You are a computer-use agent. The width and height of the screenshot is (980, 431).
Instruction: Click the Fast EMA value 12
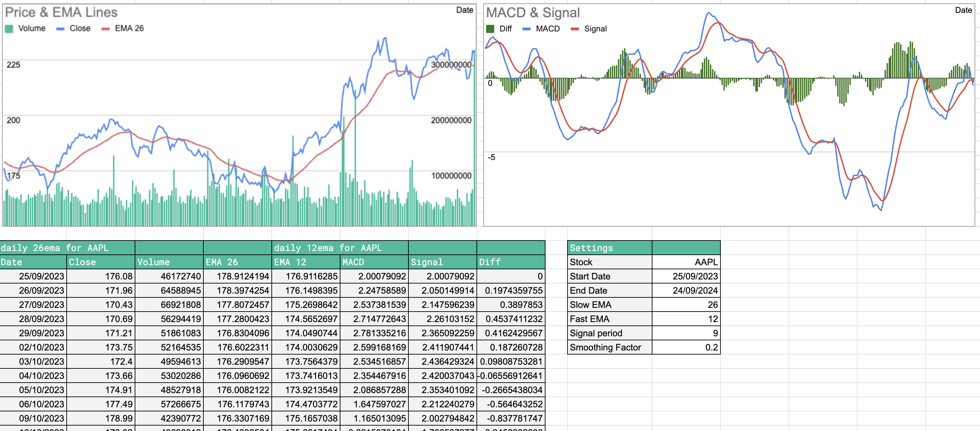tap(686, 319)
